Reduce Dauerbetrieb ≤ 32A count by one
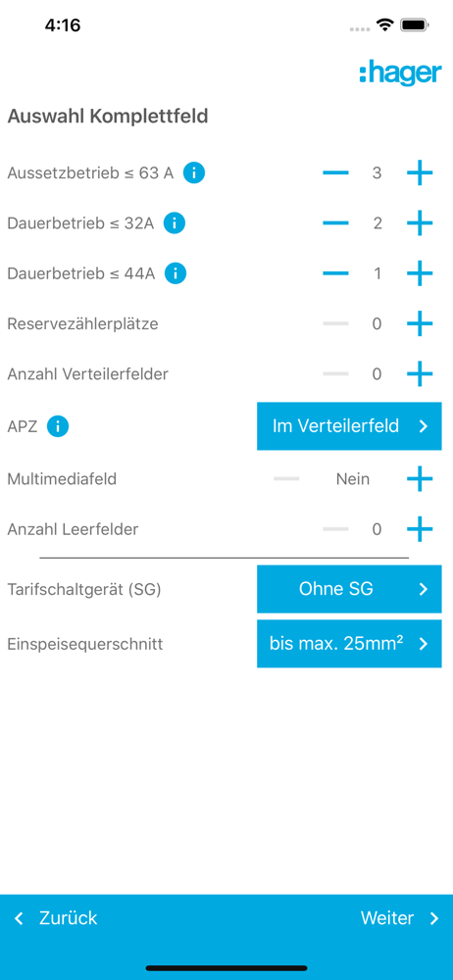Screen dimensions: 453x980 336,223
